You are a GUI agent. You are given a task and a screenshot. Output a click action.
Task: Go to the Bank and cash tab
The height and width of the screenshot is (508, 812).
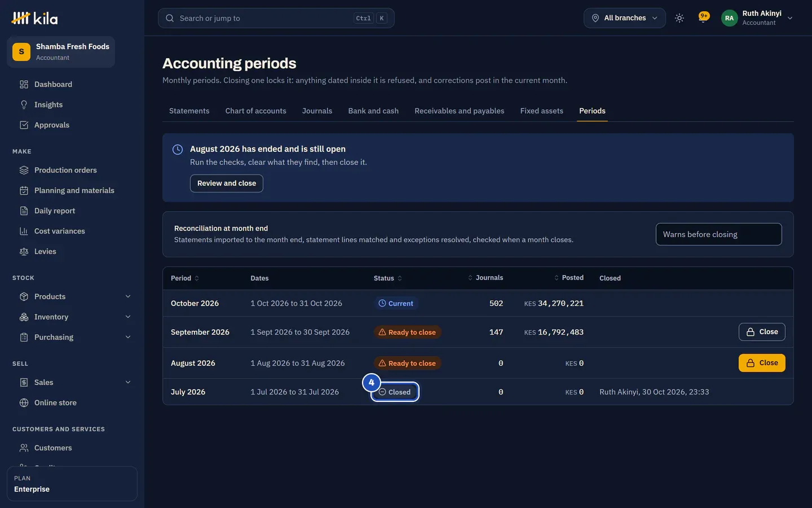tap(373, 111)
